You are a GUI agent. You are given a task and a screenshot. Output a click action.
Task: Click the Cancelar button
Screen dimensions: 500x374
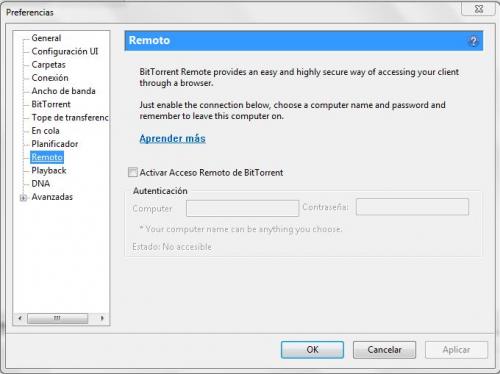(x=384, y=350)
